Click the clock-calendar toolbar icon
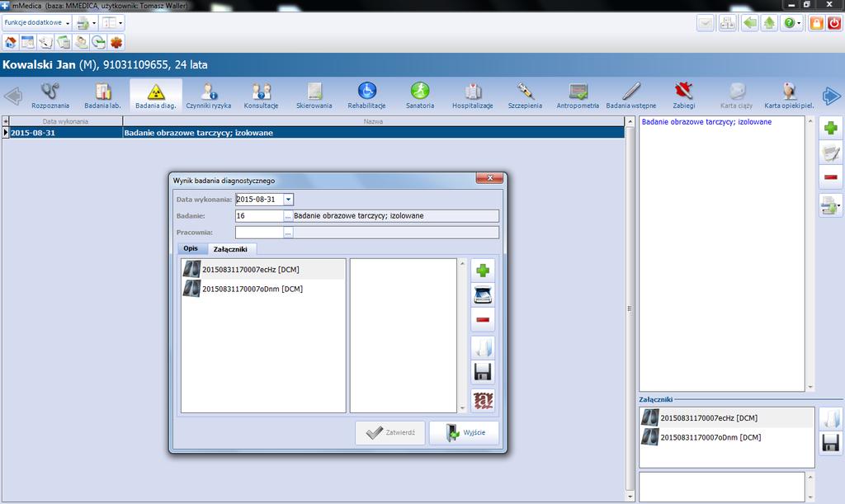 click(x=99, y=42)
